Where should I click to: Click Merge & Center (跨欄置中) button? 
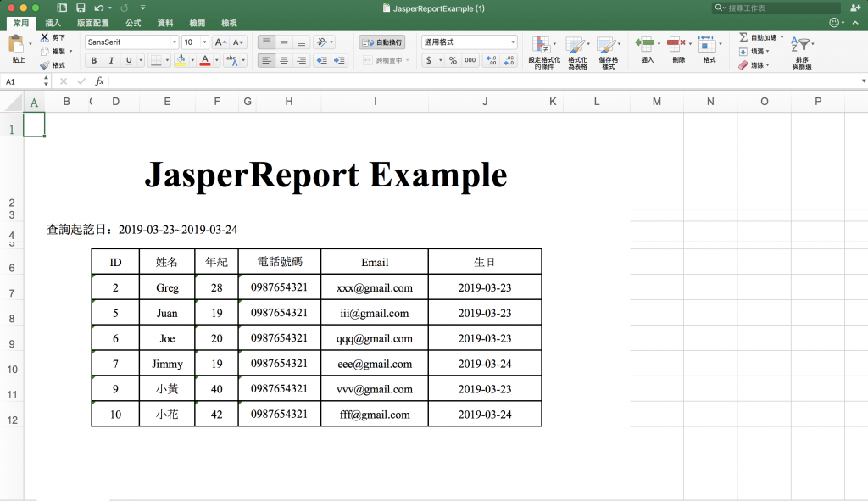coord(384,60)
